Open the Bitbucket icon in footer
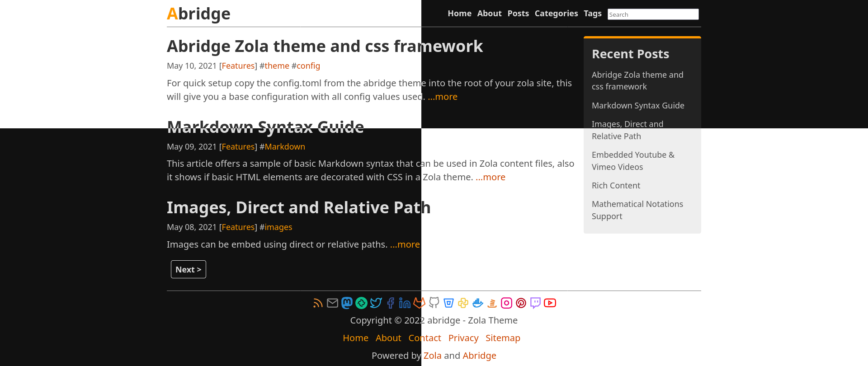 pyautogui.click(x=448, y=303)
